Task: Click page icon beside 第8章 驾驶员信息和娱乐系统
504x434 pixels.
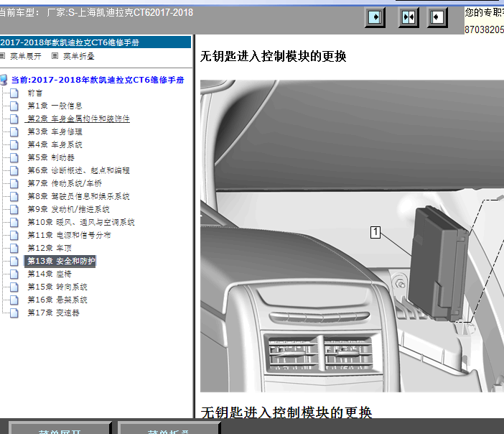Action: pos(14,196)
